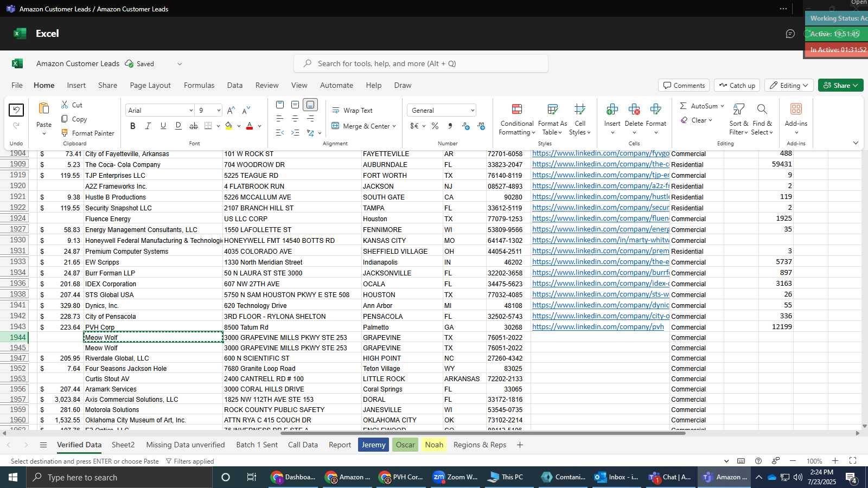The height and width of the screenshot is (488, 868).
Task: Select cell with Riverdale Global, LLC
Action: click(x=153, y=358)
